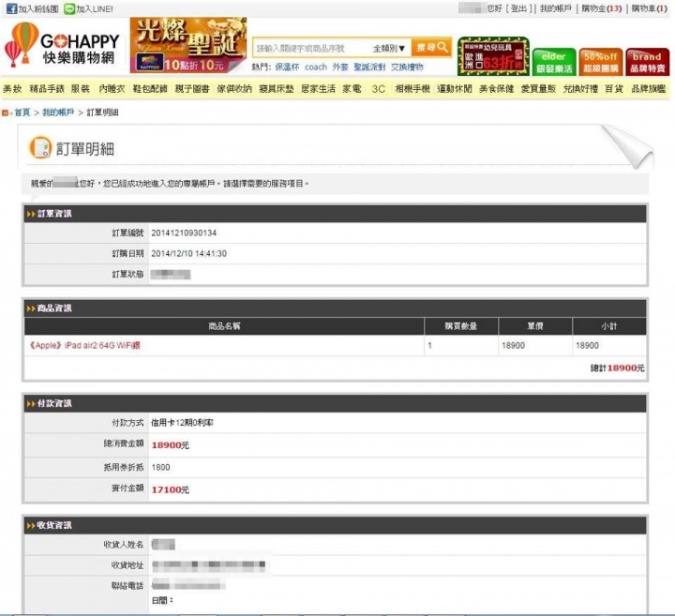
Task: Select the 家電 category menu
Action: tap(352, 89)
